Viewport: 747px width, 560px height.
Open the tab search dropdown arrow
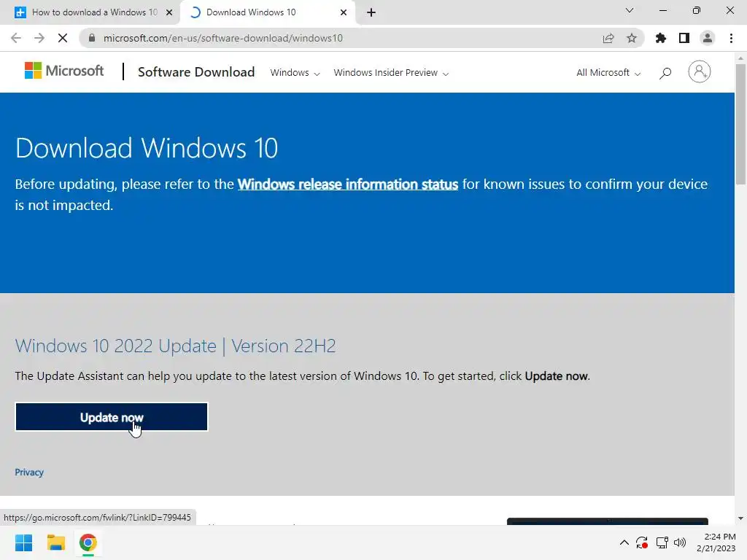pyautogui.click(x=630, y=10)
